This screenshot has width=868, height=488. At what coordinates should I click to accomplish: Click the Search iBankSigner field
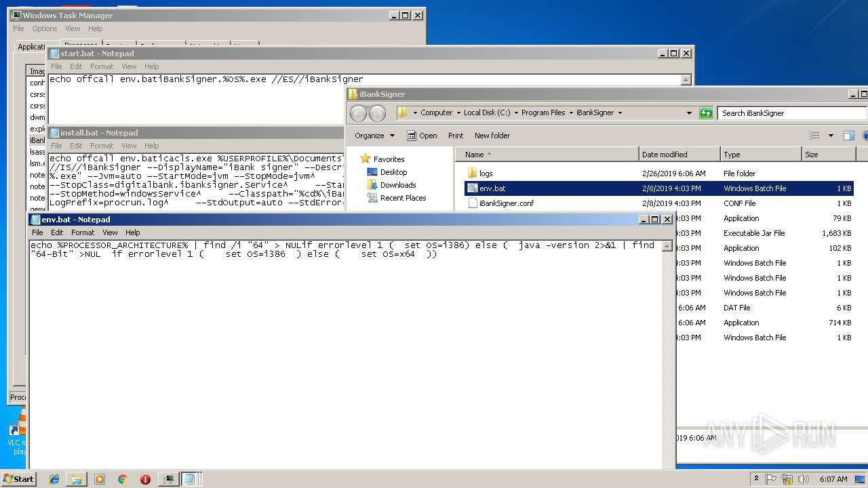[x=791, y=113]
